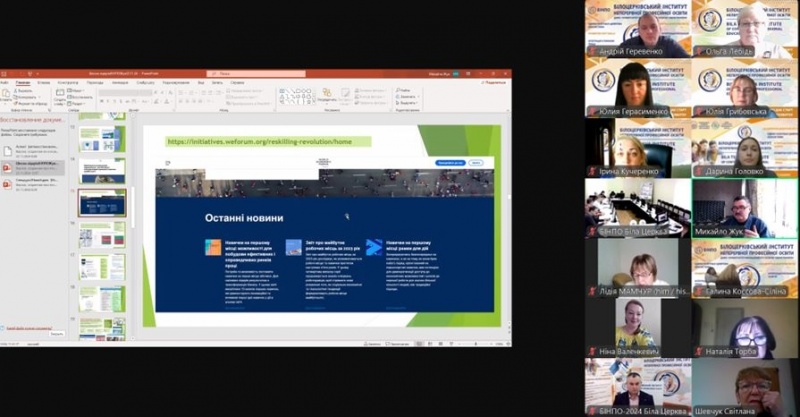
Task: Click the Share button at ribbon right
Action: coord(494,82)
